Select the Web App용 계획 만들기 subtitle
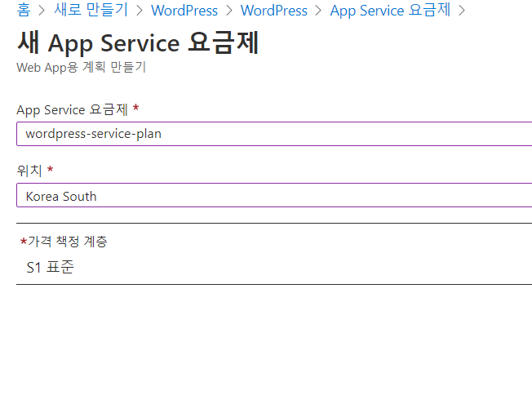This screenshot has width=532, height=413. 81,67
